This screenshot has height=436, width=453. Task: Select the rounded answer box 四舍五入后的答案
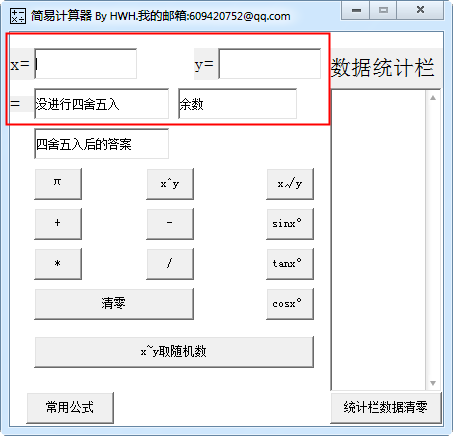tap(102, 144)
